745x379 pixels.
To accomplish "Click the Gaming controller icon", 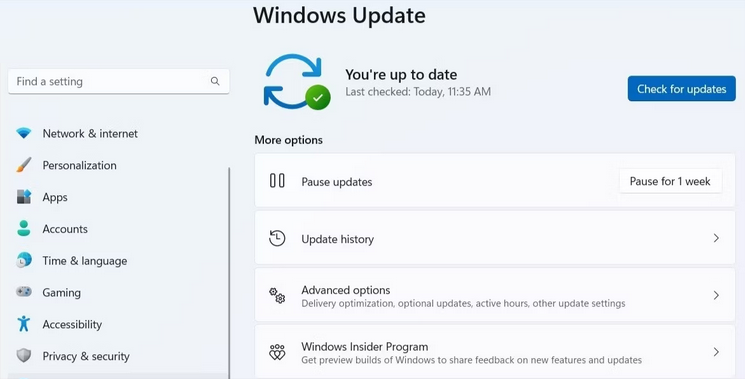I will (x=24, y=292).
